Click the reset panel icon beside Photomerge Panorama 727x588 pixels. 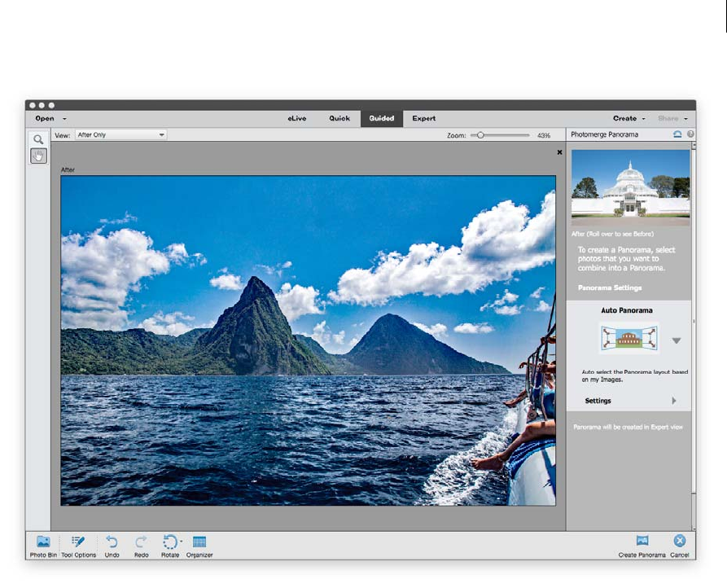click(x=677, y=134)
